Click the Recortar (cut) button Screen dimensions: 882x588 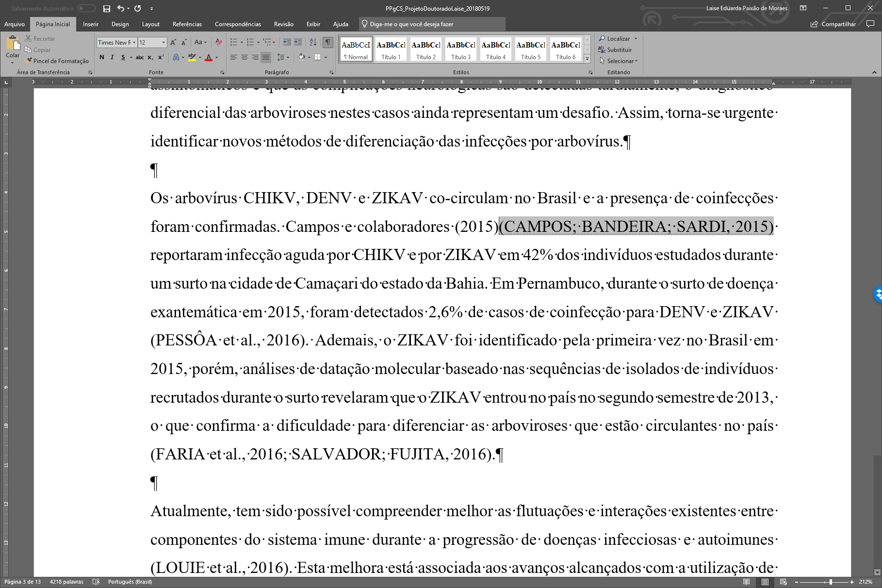pos(40,38)
